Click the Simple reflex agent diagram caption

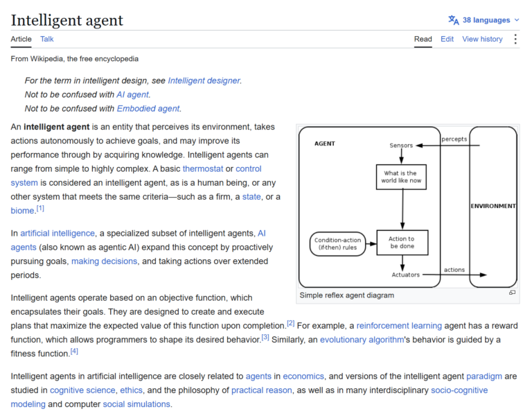coord(347,295)
